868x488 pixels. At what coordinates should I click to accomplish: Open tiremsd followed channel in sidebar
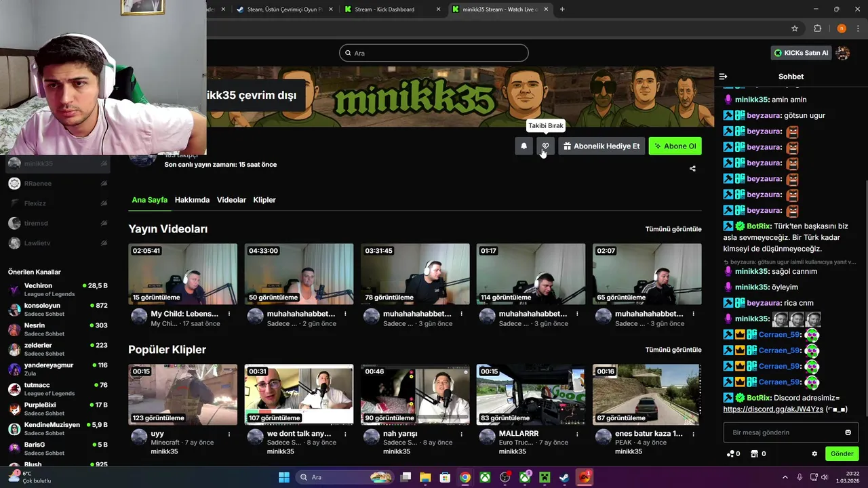point(58,223)
